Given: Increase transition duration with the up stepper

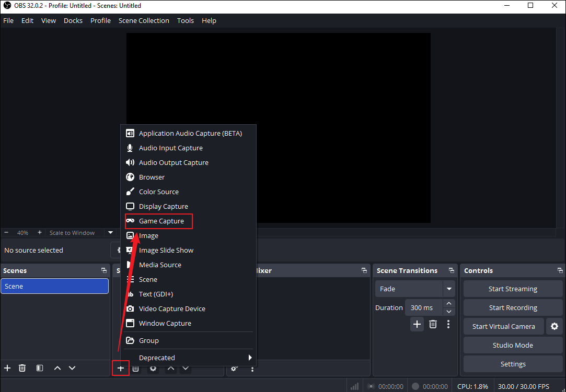Looking at the screenshot, I should pyautogui.click(x=448, y=304).
